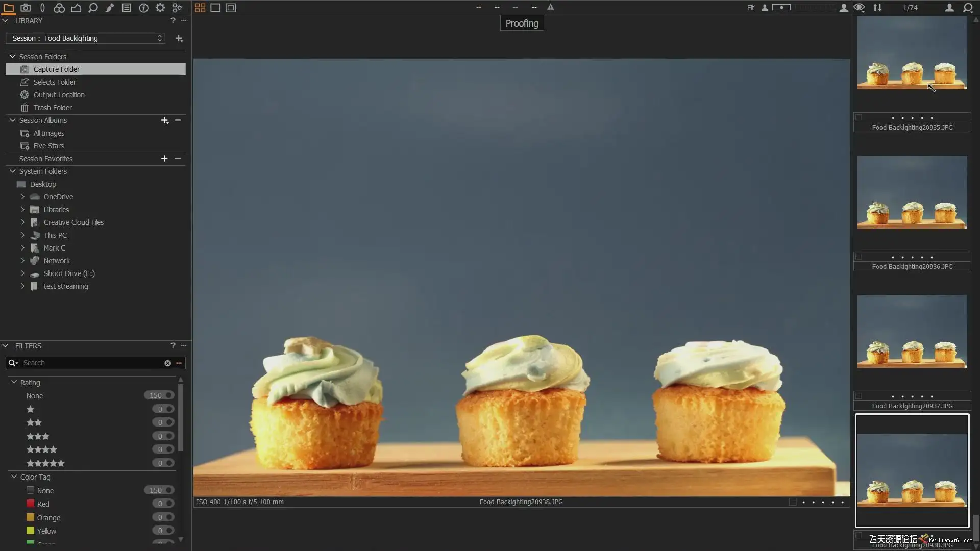Viewport: 980px width, 551px height.
Task: Add a new Session Favorites entry
Action: [164, 159]
